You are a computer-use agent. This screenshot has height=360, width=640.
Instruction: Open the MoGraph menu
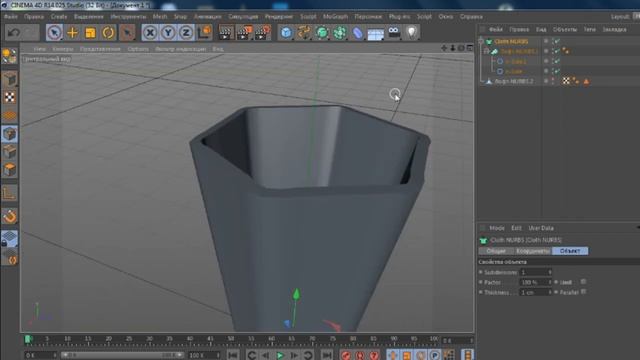(x=336, y=17)
